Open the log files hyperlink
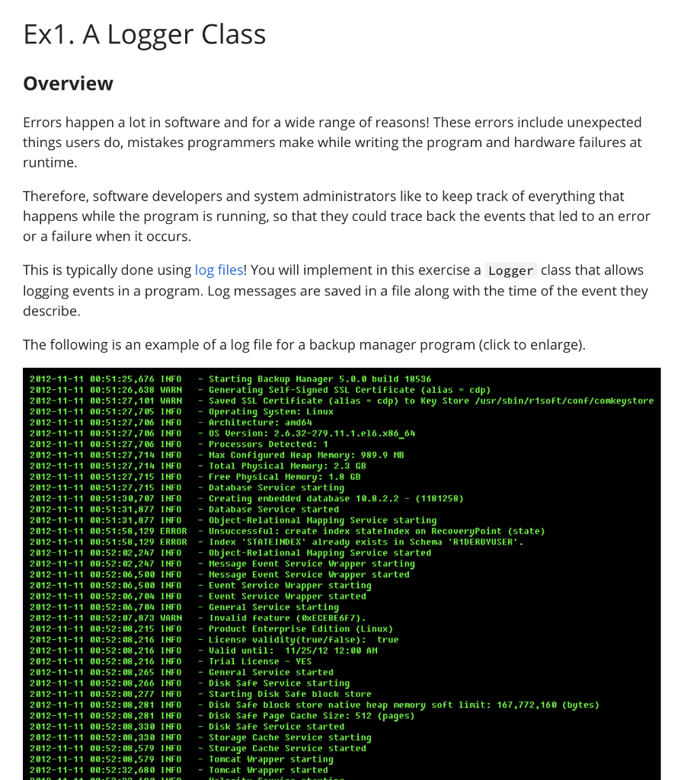 (x=219, y=270)
